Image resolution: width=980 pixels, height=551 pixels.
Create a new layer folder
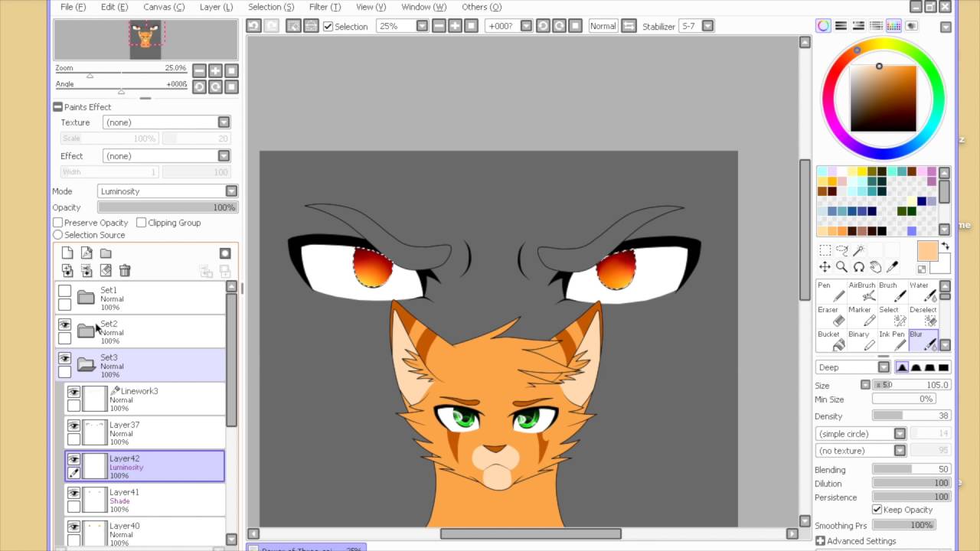106,253
